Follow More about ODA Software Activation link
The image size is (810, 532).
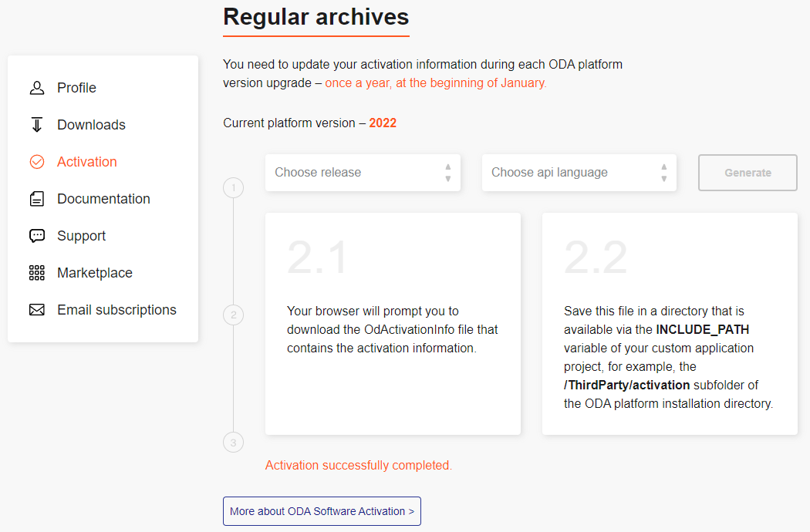(322, 511)
